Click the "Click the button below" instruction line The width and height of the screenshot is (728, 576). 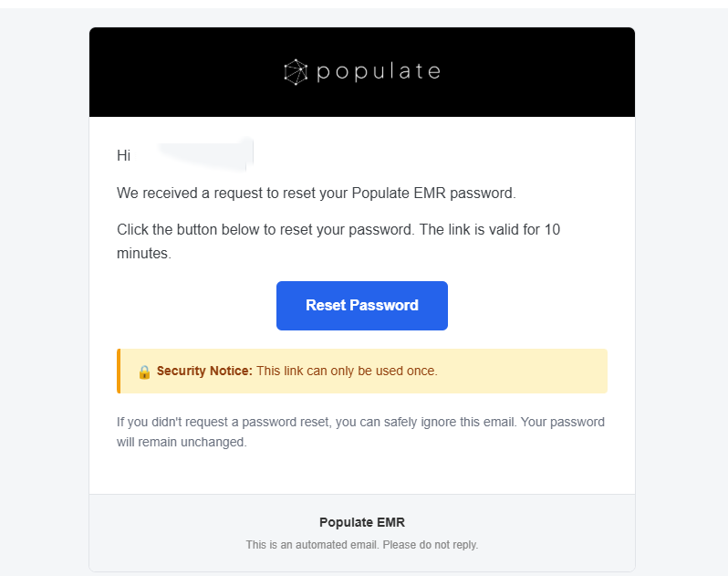[338, 229]
